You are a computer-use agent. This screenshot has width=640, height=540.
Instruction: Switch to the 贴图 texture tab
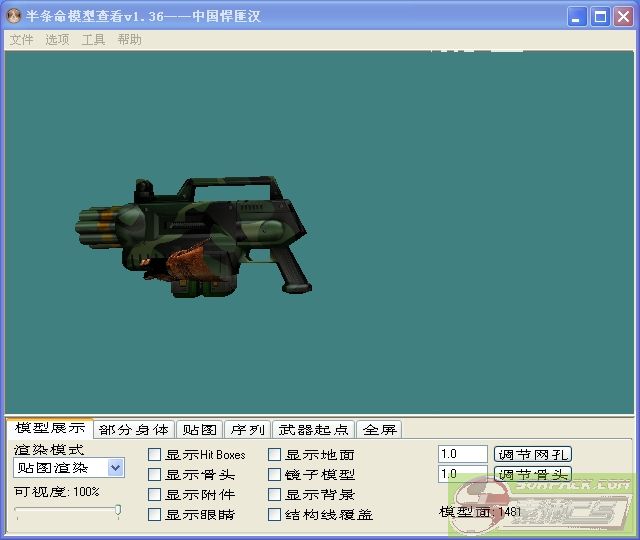coord(199,430)
